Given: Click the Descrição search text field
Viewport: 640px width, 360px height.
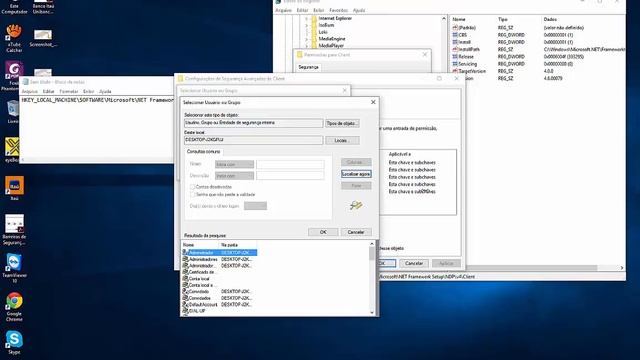Looking at the screenshot, I should (x=290, y=176).
